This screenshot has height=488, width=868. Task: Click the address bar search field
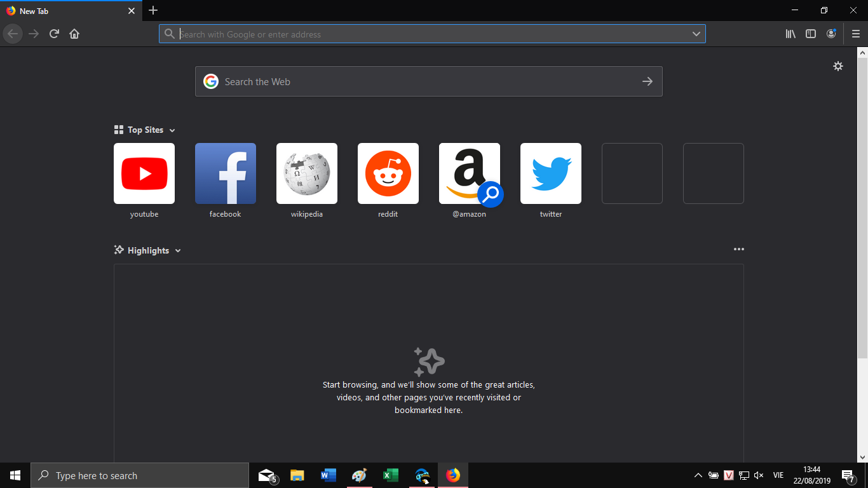432,34
